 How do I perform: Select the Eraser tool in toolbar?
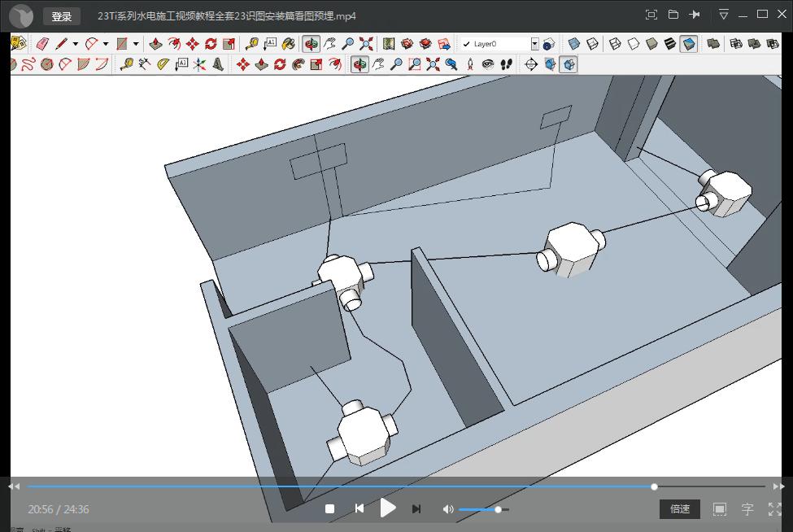click(x=42, y=44)
